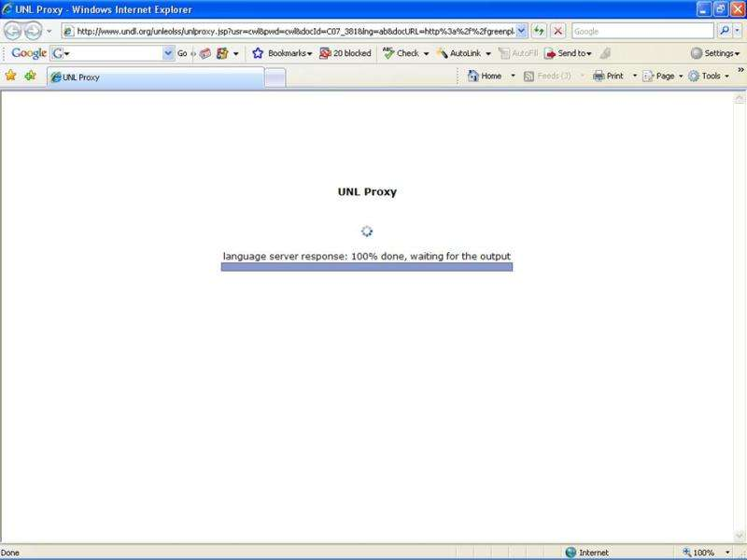Image resolution: width=747 pixels, height=560 pixels.
Task: Click the AutoLink toolbar button
Action: [x=463, y=53]
